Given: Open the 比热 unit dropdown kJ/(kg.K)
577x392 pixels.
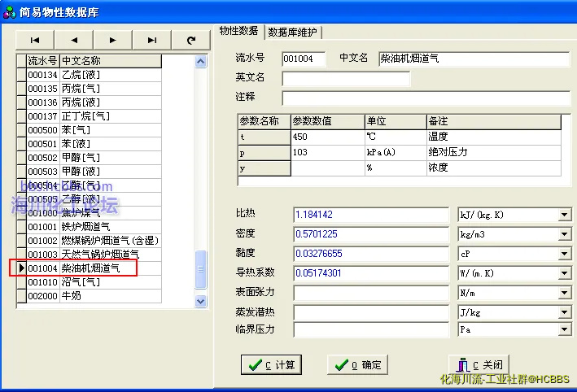Looking at the screenshot, I should click(x=565, y=215).
